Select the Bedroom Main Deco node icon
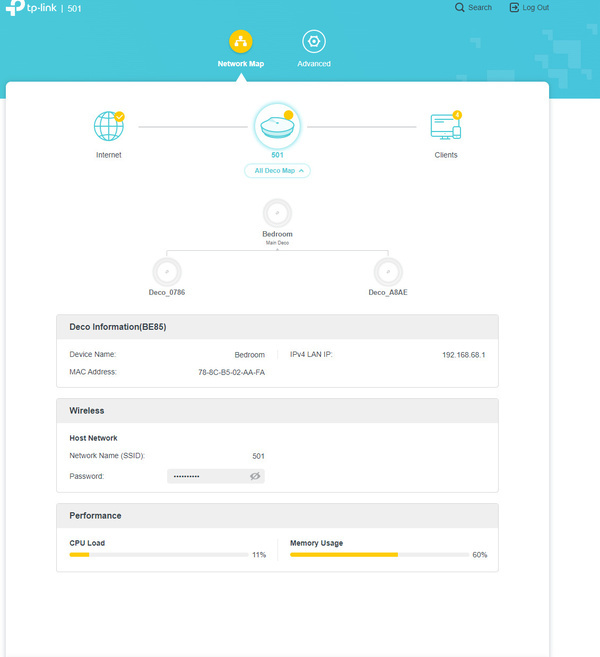This screenshot has width=600, height=657. pos(277,213)
